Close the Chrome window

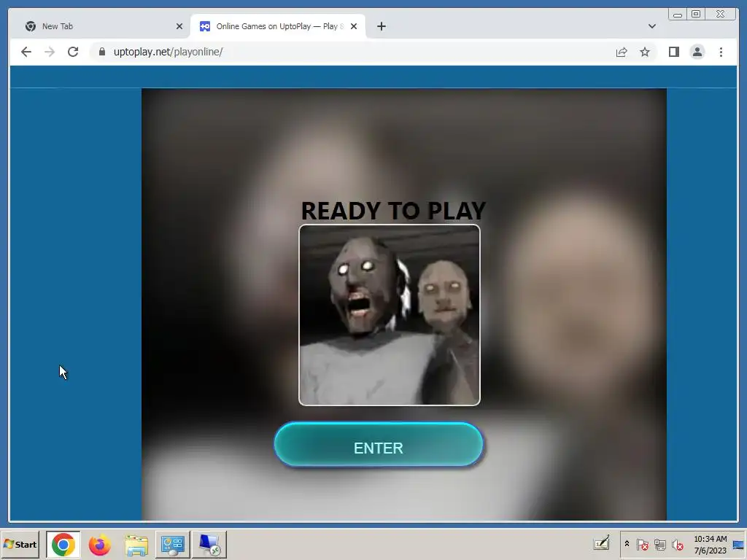coord(721,15)
